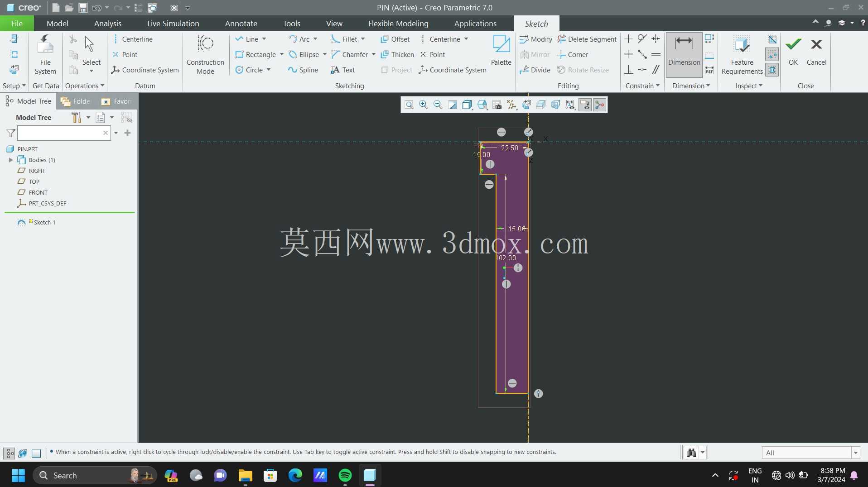
Task: Apply the Parallel constraint
Action: point(656,70)
